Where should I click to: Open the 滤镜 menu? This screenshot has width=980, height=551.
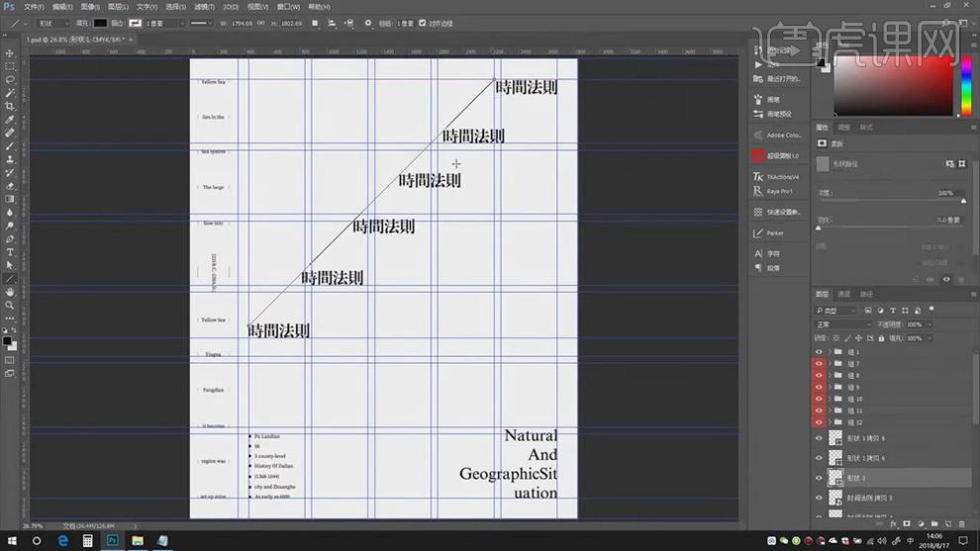coord(203,6)
